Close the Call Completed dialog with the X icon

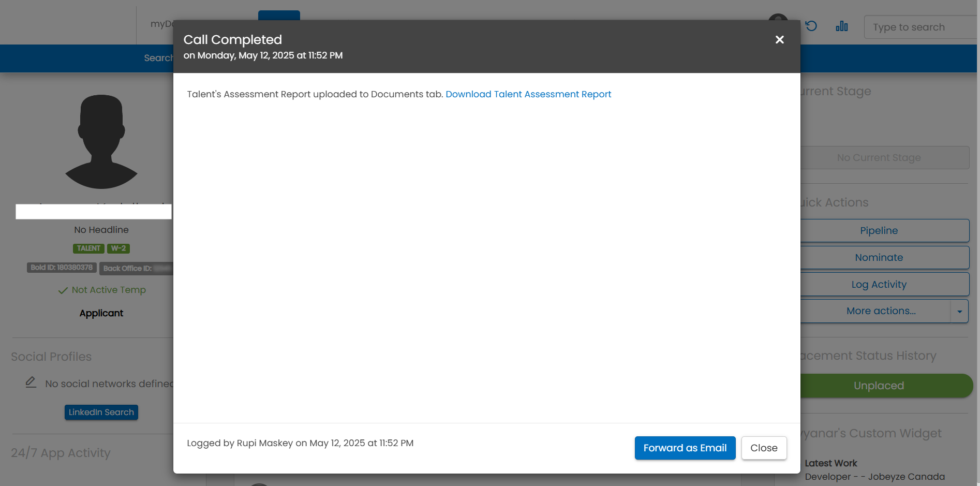pos(779,40)
